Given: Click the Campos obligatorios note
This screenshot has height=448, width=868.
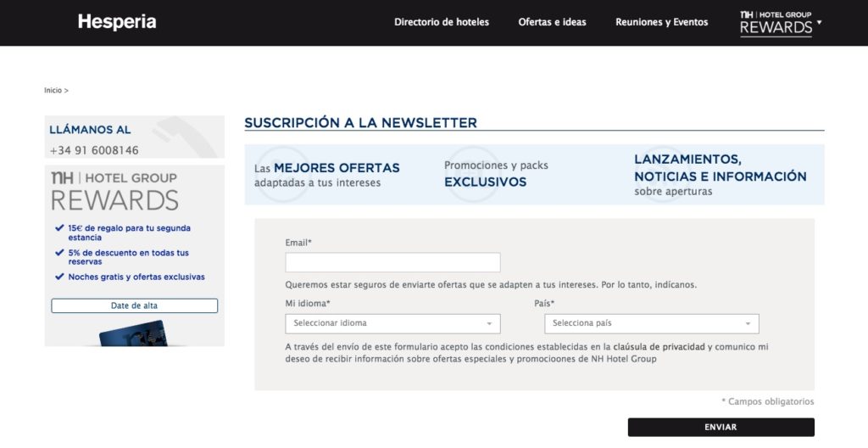Looking at the screenshot, I should [x=767, y=401].
